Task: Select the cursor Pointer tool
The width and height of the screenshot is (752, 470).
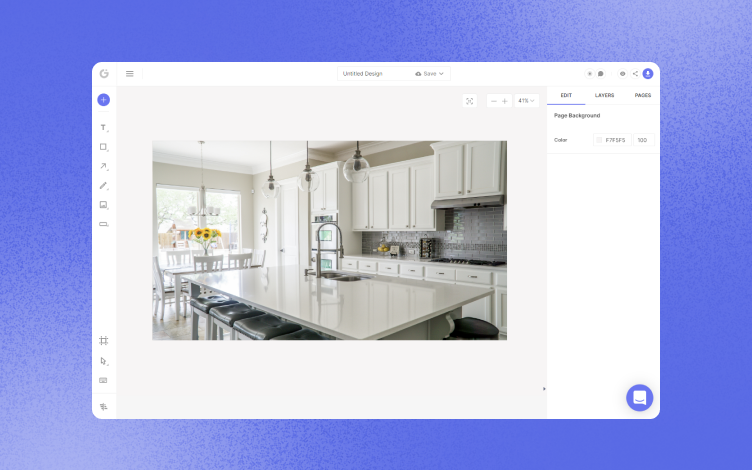Action: pyautogui.click(x=104, y=361)
